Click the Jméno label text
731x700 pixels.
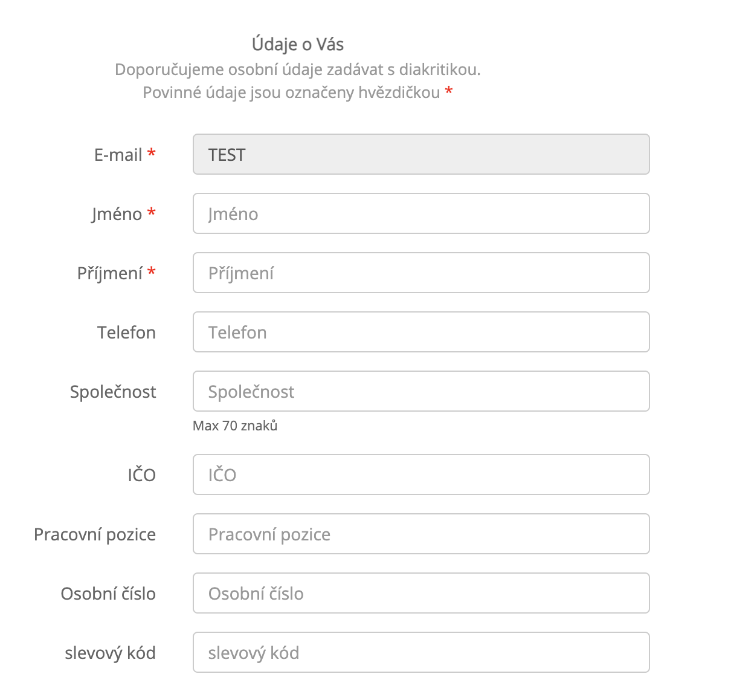point(117,214)
